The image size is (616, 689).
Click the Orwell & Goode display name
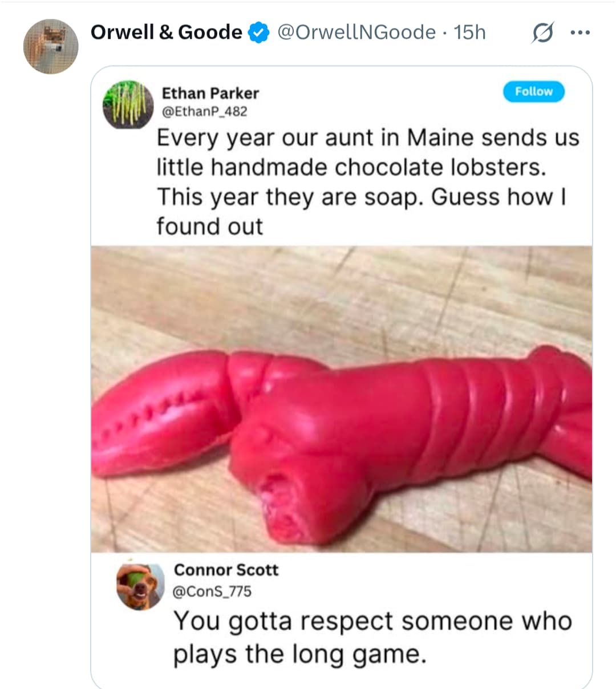point(166,33)
